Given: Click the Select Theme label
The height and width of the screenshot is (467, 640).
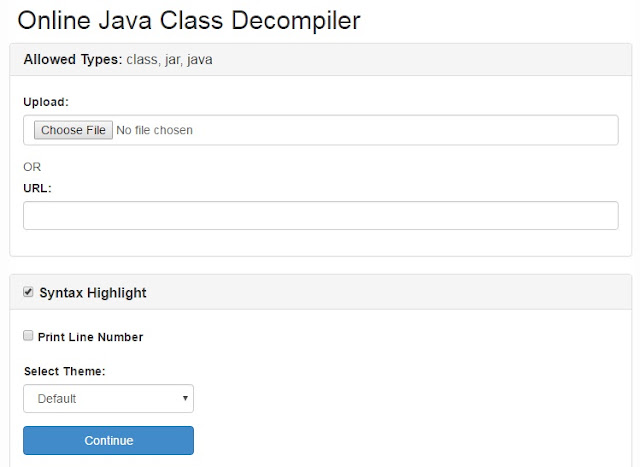Looking at the screenshot, I should click(64, 371).
